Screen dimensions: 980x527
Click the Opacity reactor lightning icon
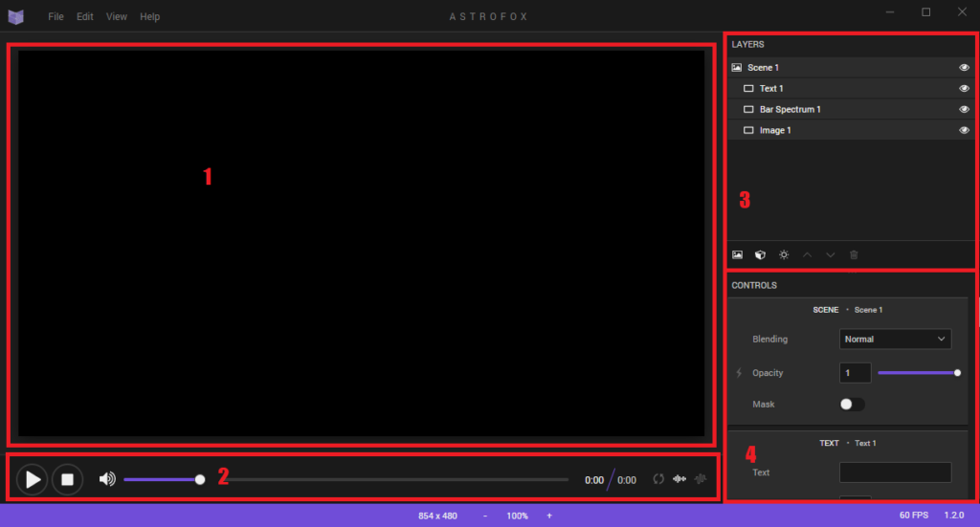[739, 373]
